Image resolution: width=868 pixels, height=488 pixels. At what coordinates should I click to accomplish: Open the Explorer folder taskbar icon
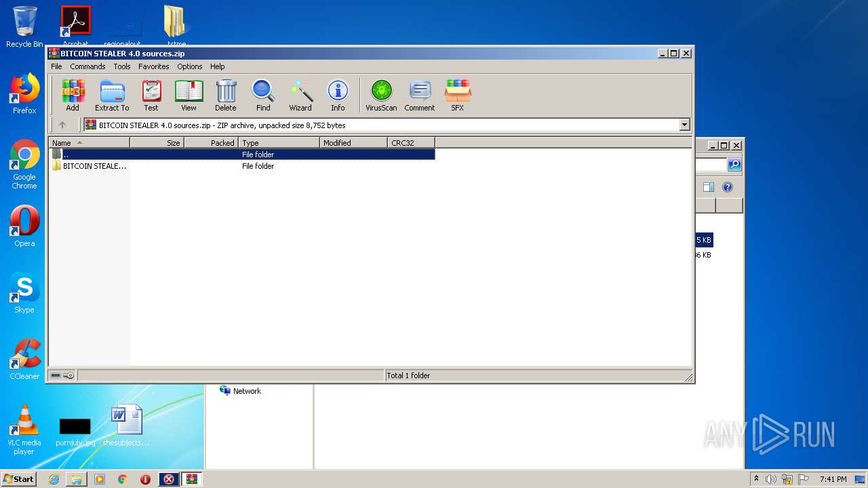coord(77,479)
